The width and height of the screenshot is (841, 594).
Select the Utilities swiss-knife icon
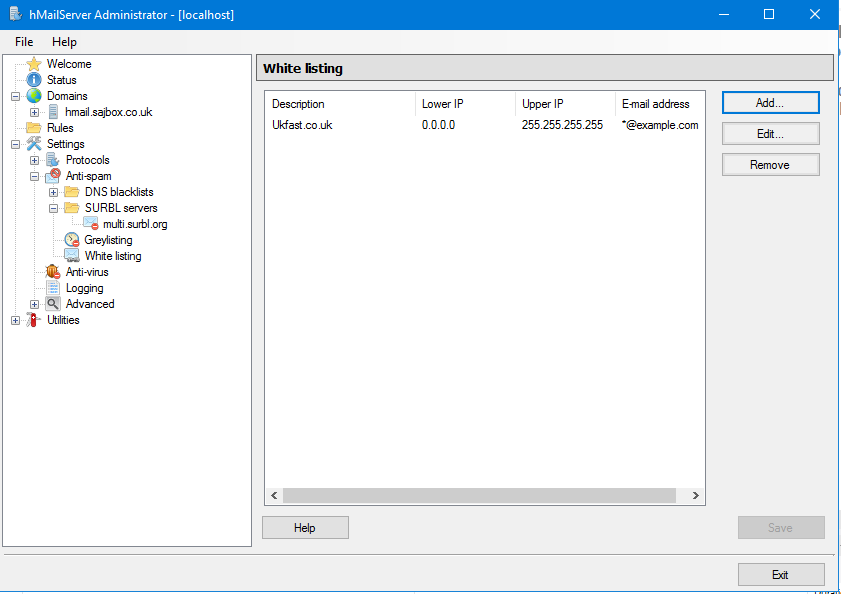(34, 320)
